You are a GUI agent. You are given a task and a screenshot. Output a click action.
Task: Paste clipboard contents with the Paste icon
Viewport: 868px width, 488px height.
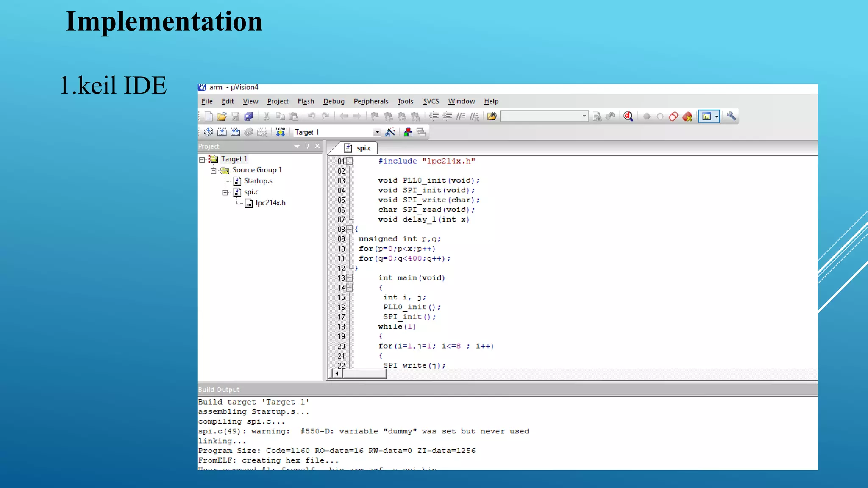pyautogui.click(x=294, y=116)
